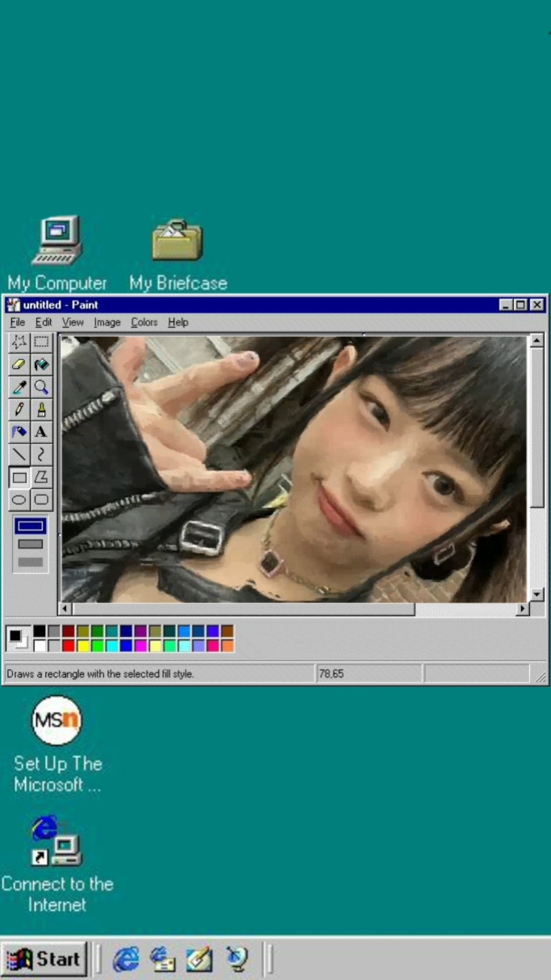
Task: Choose the Ellipse shape tool
Action: coord(19,500)
